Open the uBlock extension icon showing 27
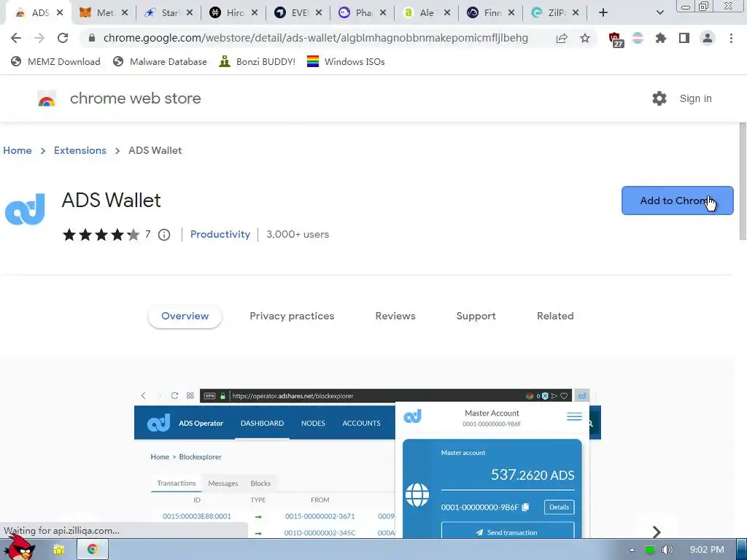The image size is (747, 560). click(616, 39)
